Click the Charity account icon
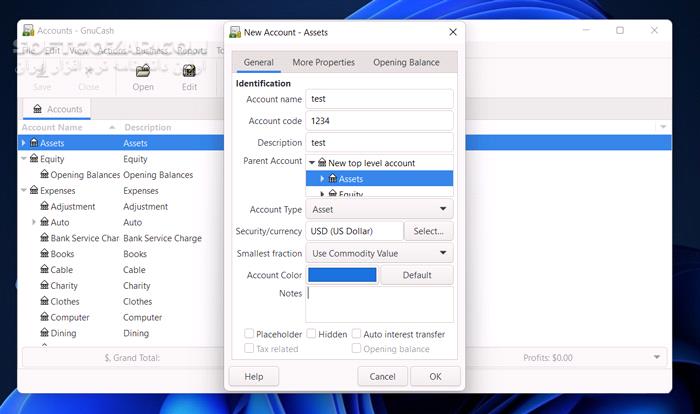The image size is (700, 414). coord(43,286)
